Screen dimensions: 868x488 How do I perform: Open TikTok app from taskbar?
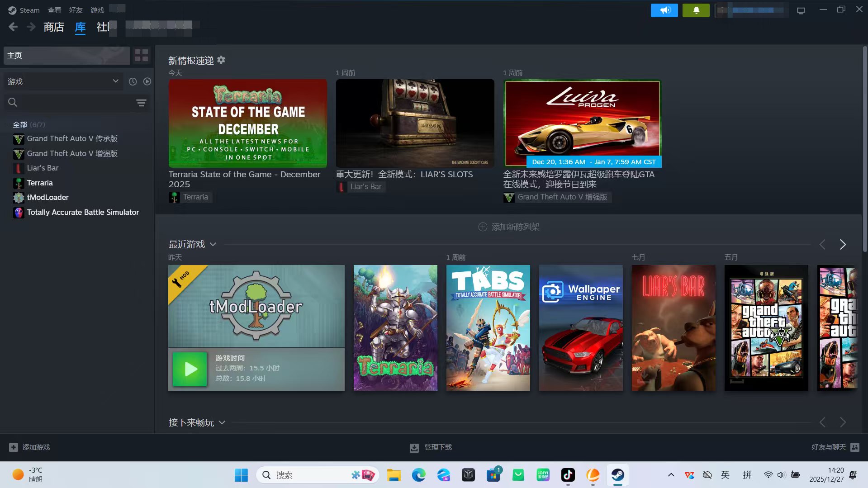568,475
